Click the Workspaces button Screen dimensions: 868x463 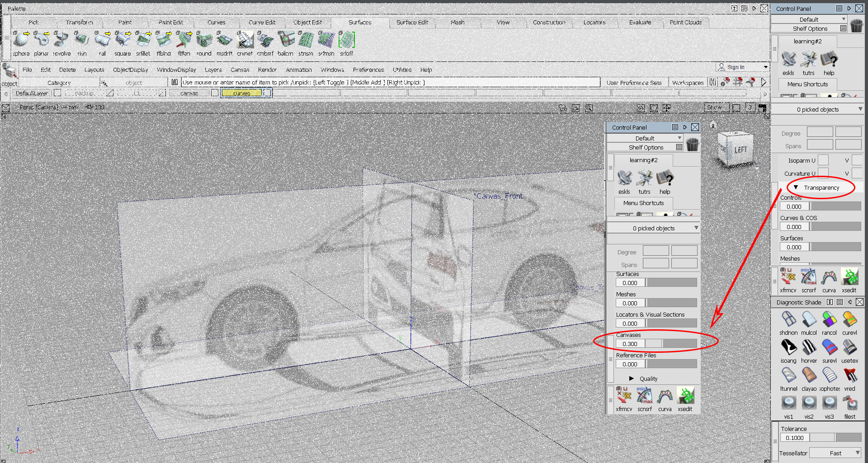687,83
